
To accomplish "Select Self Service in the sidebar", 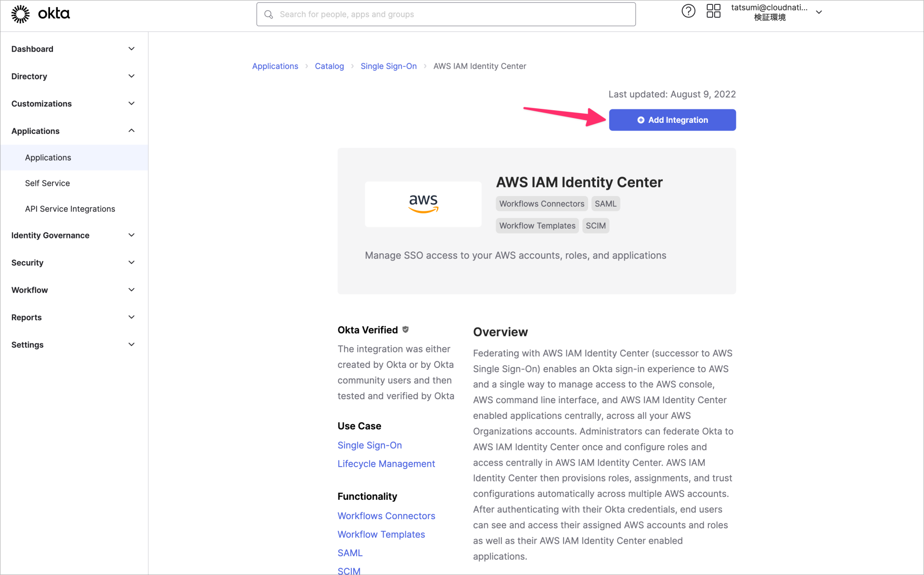I will coord(47,183).
